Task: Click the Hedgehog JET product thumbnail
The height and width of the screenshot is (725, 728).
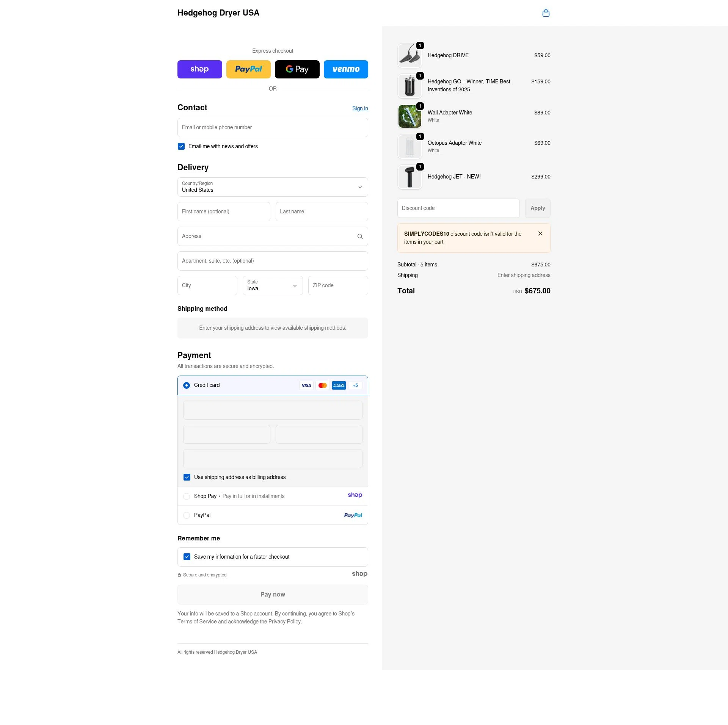Action: 410,177
